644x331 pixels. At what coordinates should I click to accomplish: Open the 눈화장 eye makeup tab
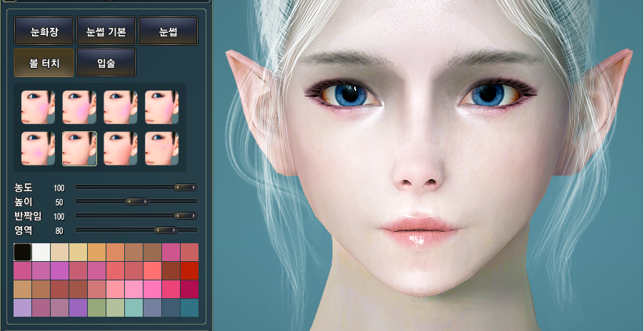pyautogui.click(x=44, y=31)
